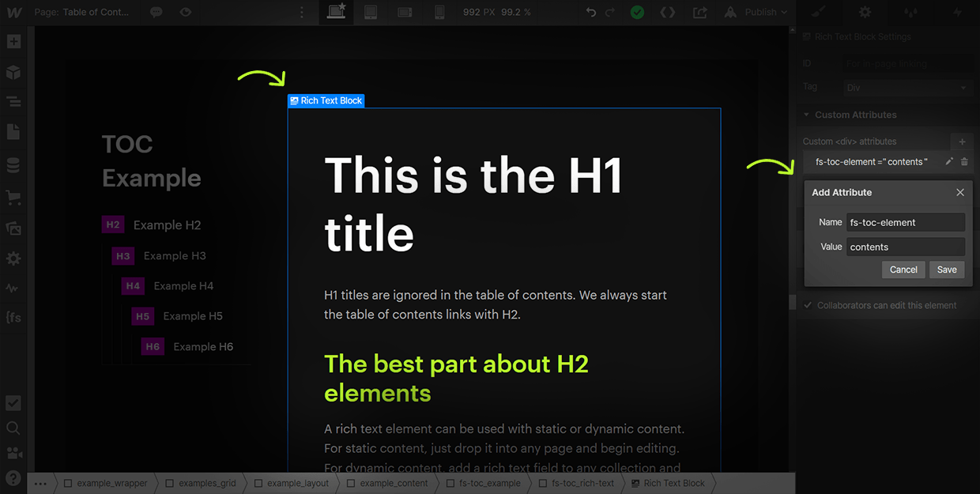Open the Audit activity pulse icon
This screenshot has width=980, height=494.
(x=13, y=288)
